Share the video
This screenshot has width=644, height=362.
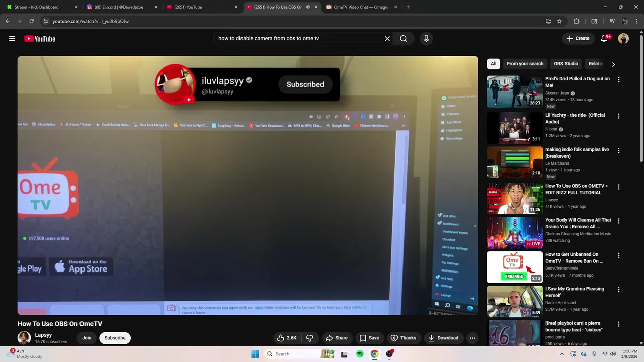click(336, 338)
